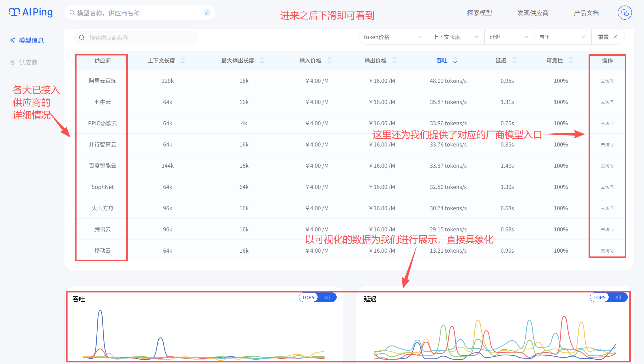
Task: Click 去访问 for 七牛云
Action: [x=607, y=102]
